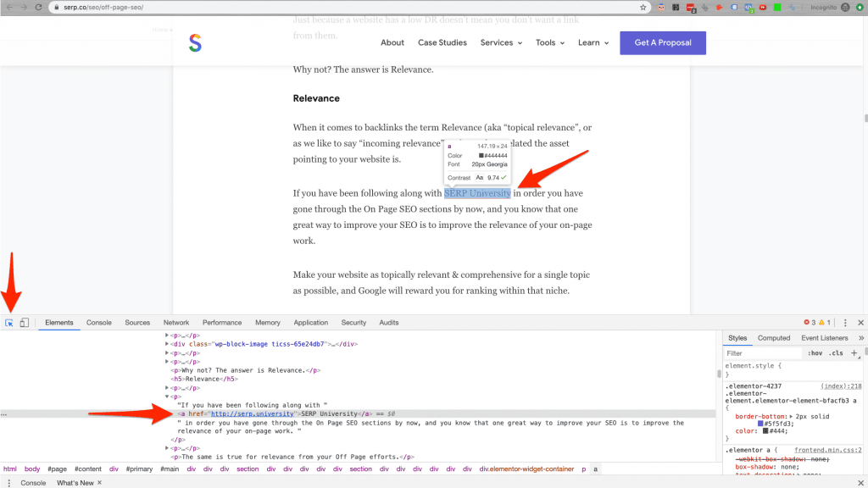Viewport: 868px width, 488px height.
Task: Switch to the Sources tab
Action: 137,323
